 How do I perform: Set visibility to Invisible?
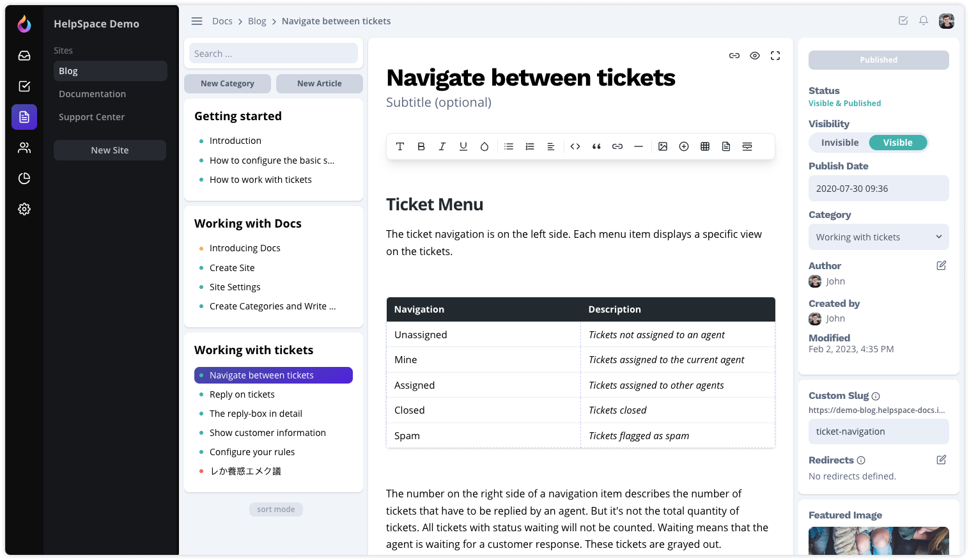click(x=840, y=143)
